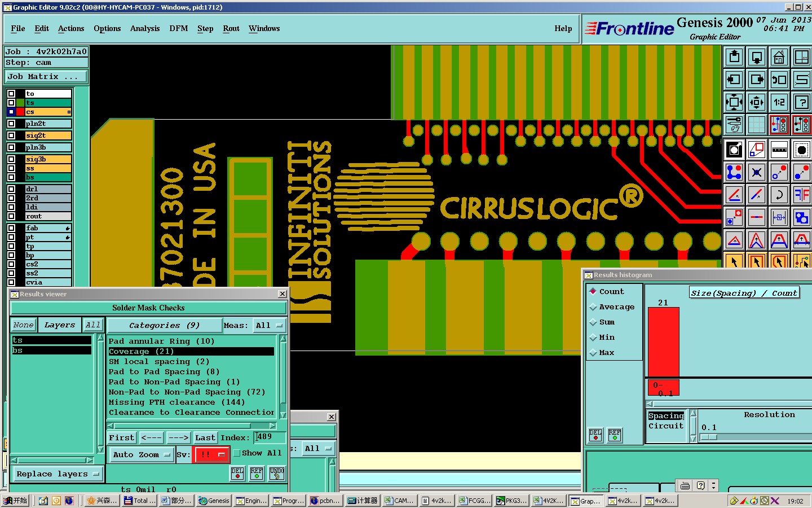812x508 pixels.
Task: Click the red rectangle polygon area icon
Action: point(757,150)
